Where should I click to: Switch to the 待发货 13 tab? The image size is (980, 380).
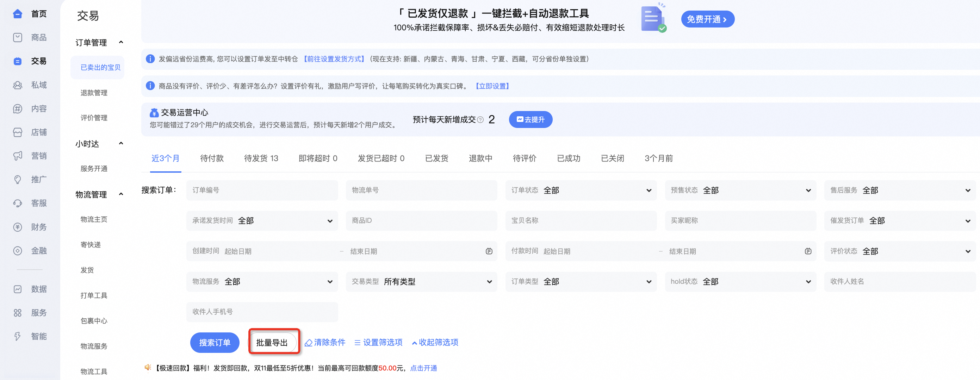pyautogui.click(x=261, y=158)
